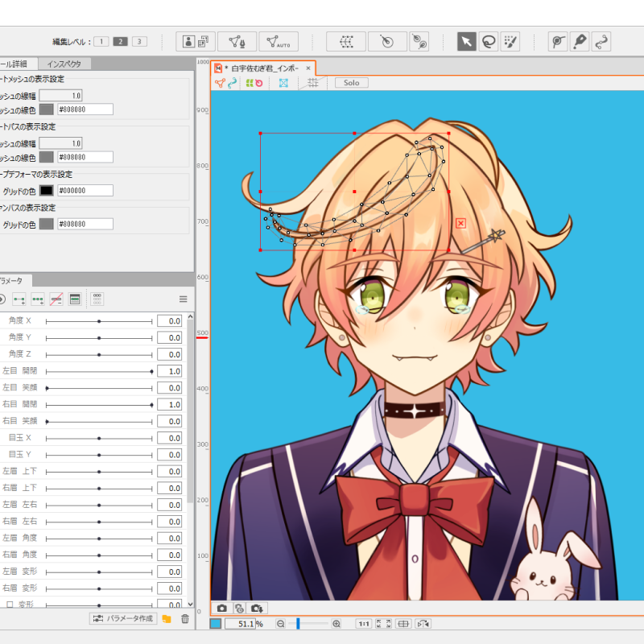The height and width of the screenshot is (644, 644).
Task: Add two keys to the parameter
Action: point(19,299)
